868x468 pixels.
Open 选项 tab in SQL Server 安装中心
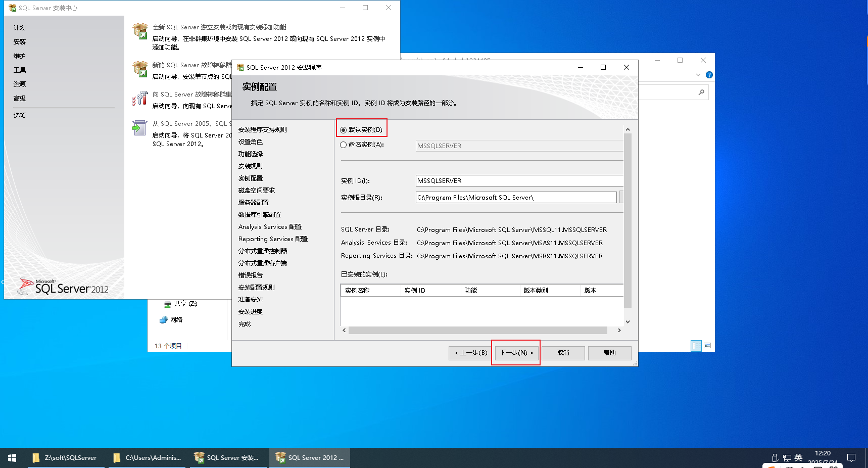click(x=20, y=116)
